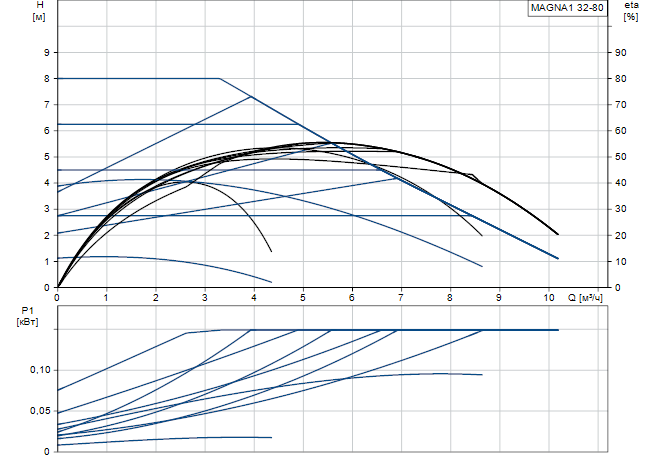Click the 4 tick on H axis
656x460 pixels.
(x=47, y=183)
